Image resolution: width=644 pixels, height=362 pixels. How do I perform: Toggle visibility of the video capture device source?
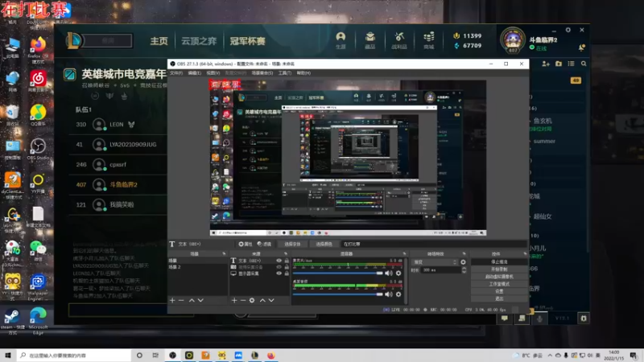(x=279, y=267)
